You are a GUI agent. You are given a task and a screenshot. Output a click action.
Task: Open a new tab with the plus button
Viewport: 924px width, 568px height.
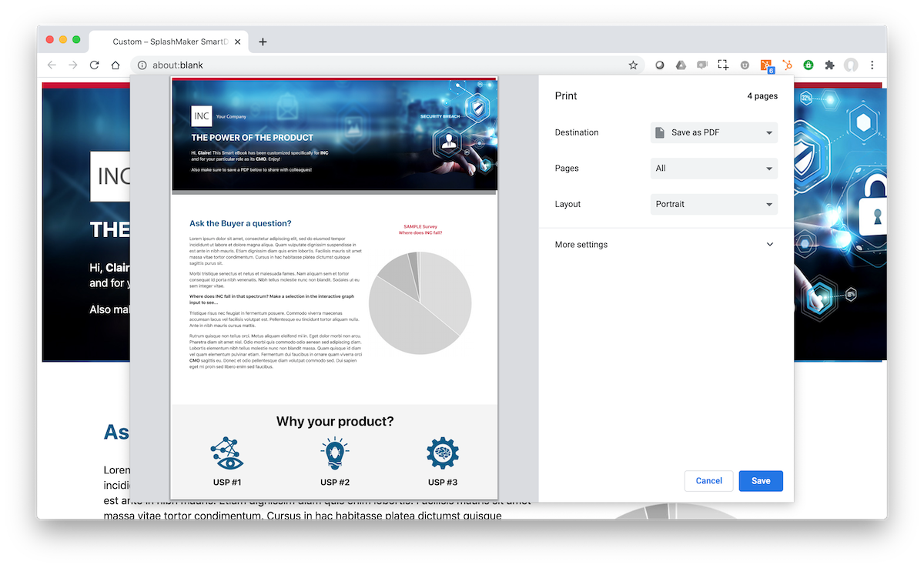[x=263, y=42]
